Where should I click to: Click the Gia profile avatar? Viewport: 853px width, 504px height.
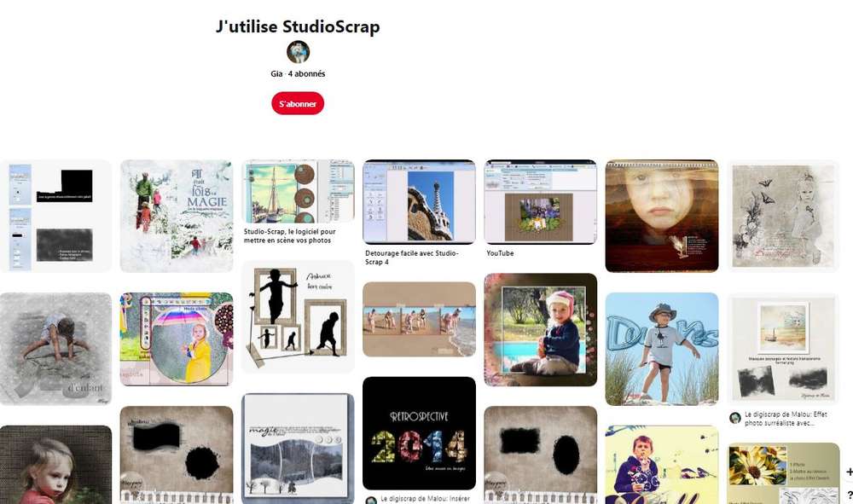[298, 52]
